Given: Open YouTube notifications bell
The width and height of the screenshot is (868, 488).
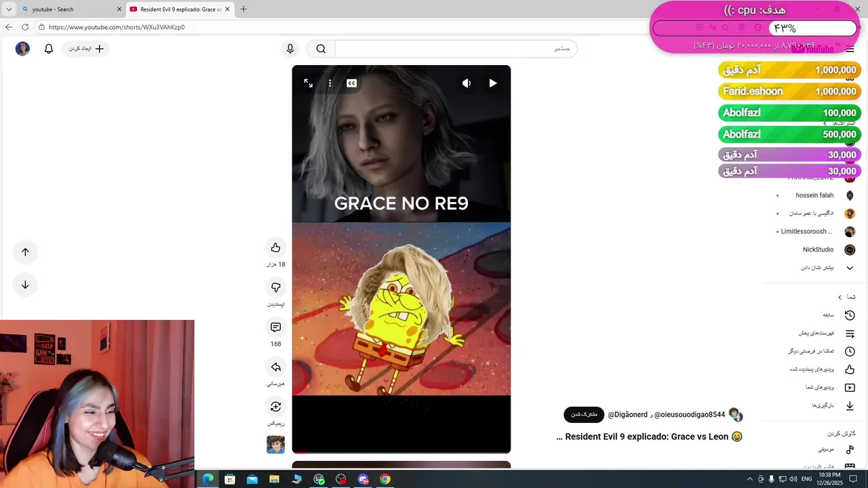Looking at the screenshot, I should [x=49, y=49].
